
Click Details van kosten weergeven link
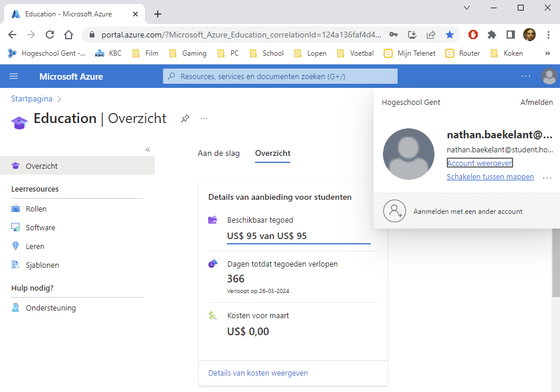click(258, 373)
